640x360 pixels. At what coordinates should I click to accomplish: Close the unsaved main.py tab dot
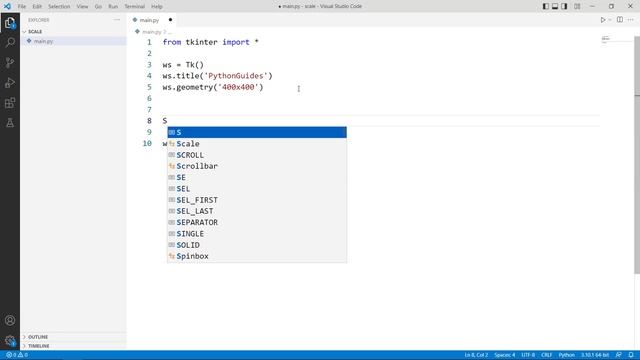point(170,20)
